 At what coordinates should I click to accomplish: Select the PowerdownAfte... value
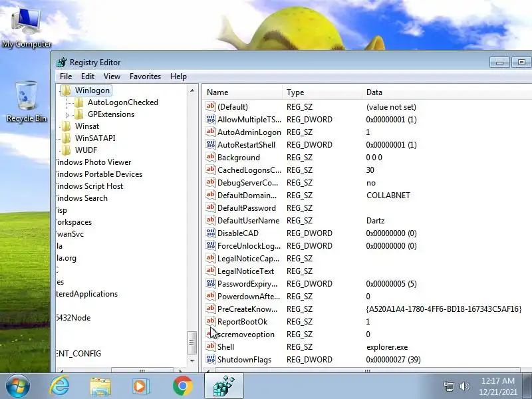coord(249,296)
